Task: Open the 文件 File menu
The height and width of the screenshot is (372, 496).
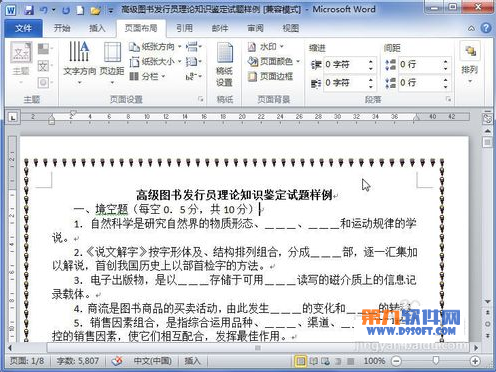Action: coord(23,28)
